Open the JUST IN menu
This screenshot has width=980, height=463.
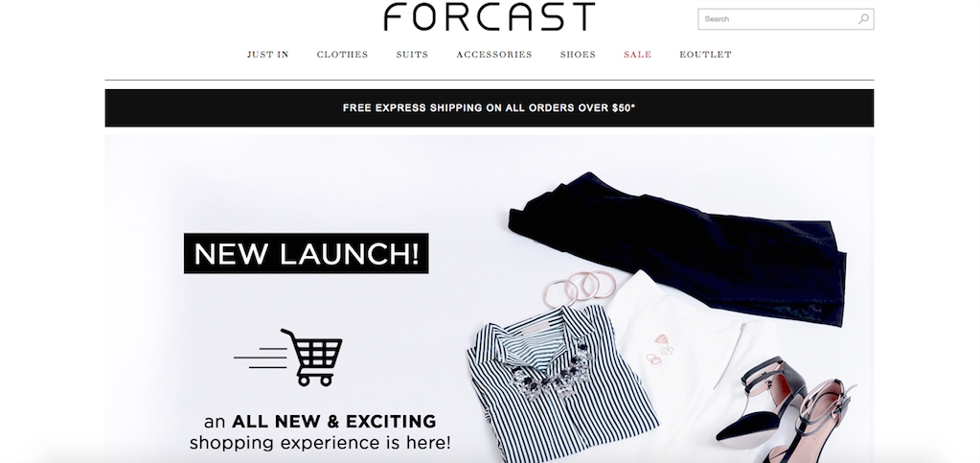tap(267, 55)
